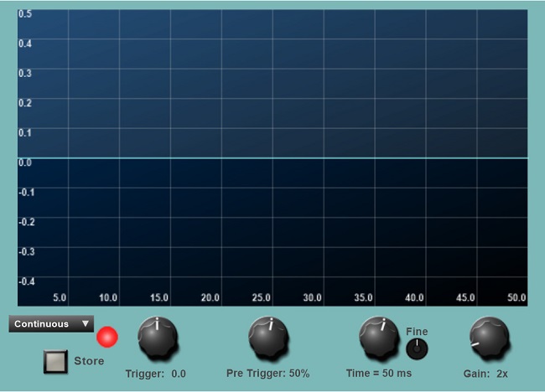Click the 0.5 amplitude axis label
The image size is (545, 392).
click(x=25, y=14)
